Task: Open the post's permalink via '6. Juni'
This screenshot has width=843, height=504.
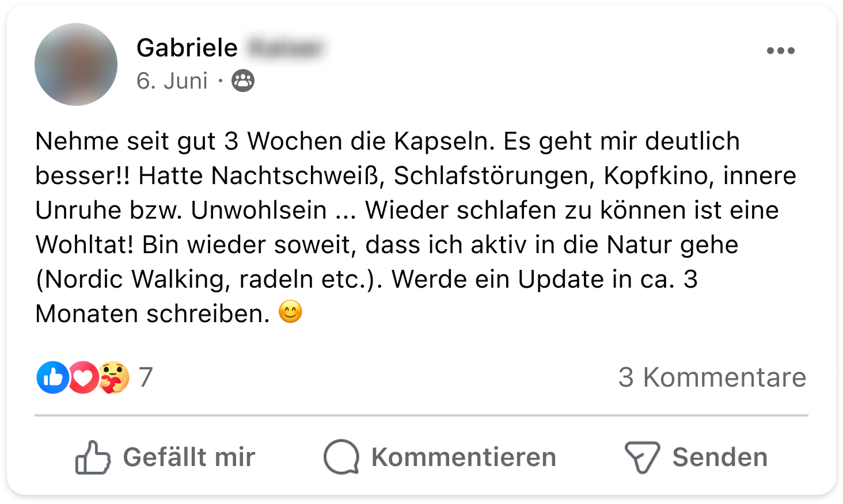Action: coord(172,81)
